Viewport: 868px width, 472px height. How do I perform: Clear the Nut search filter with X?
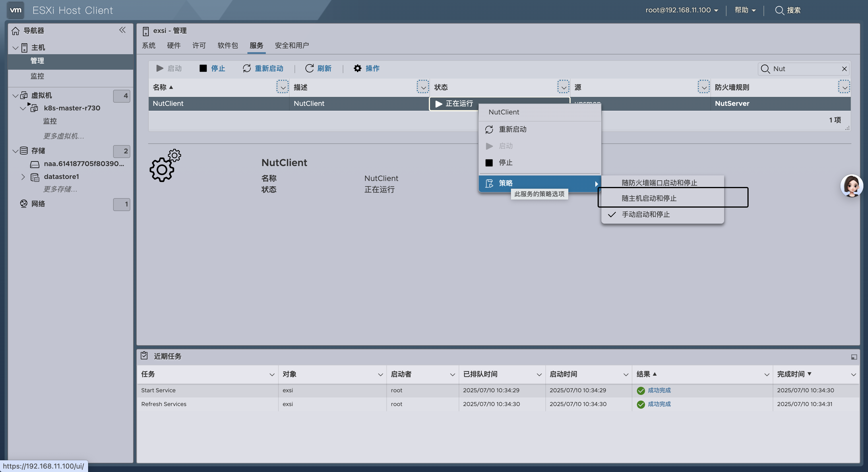click(x=844, y=69)
